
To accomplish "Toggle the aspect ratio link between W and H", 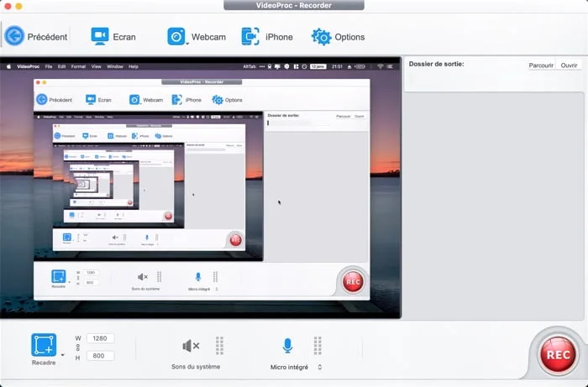I will tap(78, 348).
